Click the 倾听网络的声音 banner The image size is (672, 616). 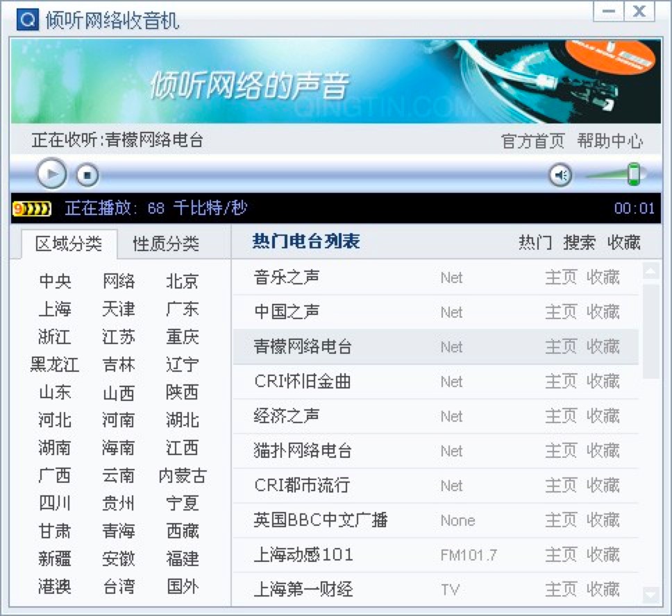(336, 81)
